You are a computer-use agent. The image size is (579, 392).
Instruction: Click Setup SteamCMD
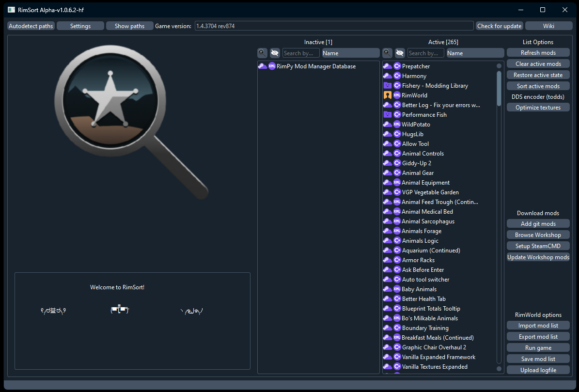pyautogui.click(x=538, y=246)
